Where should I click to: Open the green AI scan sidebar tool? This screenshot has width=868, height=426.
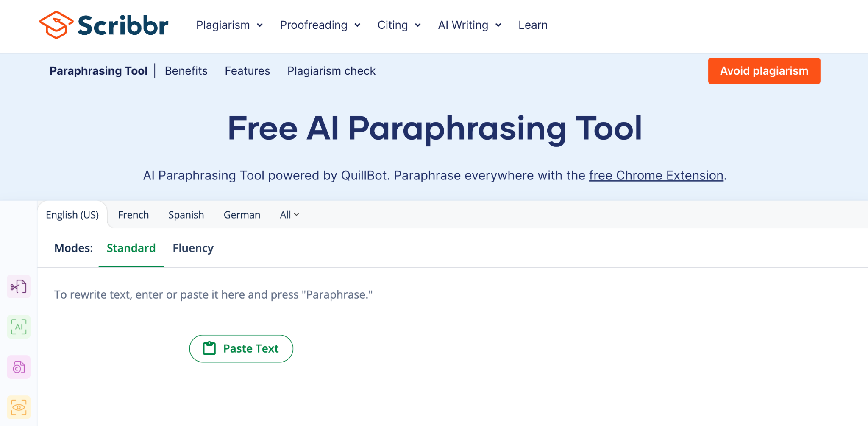pos(19,327)
